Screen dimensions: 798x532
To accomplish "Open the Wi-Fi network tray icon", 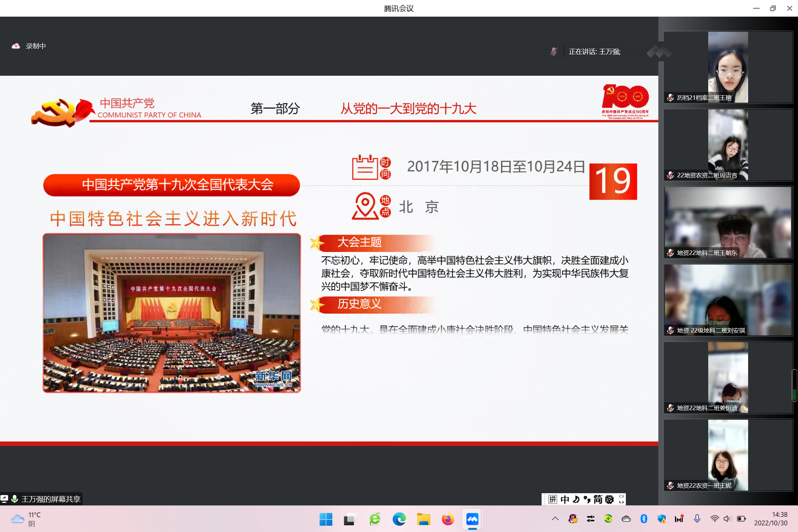I will click(x=715, y=519).
